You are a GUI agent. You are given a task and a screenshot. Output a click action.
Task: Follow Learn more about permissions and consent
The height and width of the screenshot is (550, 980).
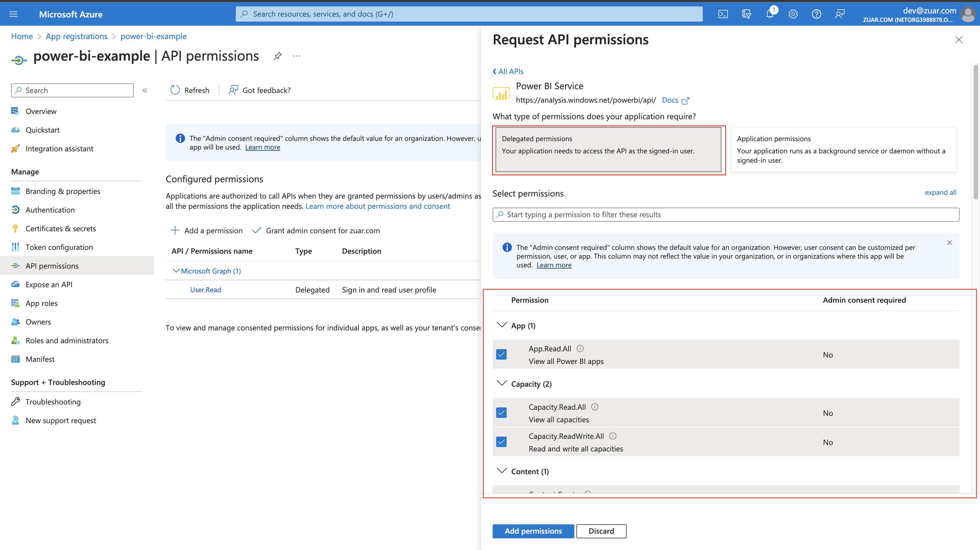click(378, 206)
